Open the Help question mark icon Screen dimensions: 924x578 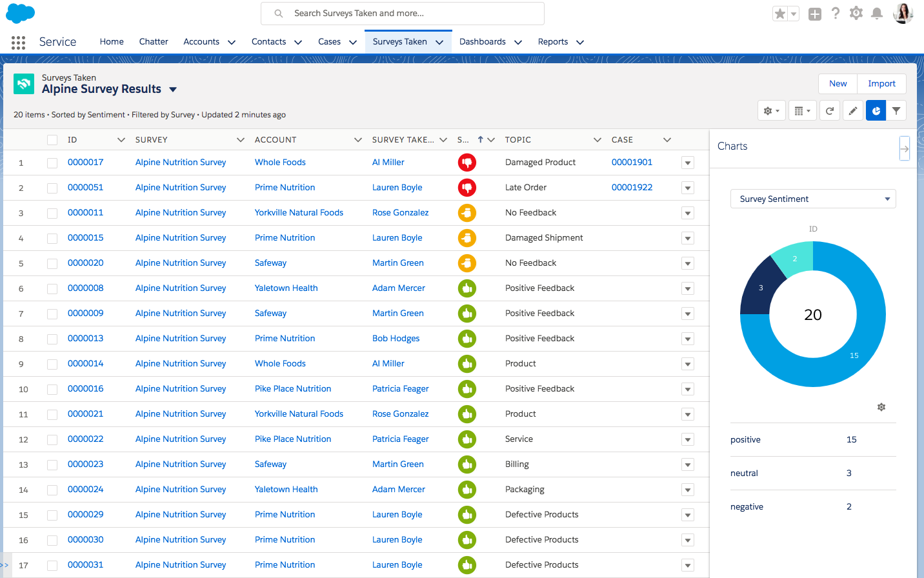(x=836, y=13)
